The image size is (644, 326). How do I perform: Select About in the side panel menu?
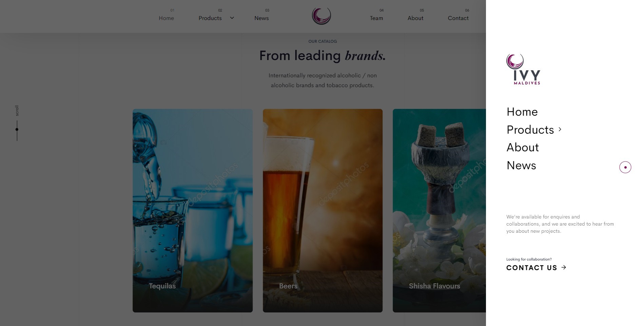coord(523,147)
